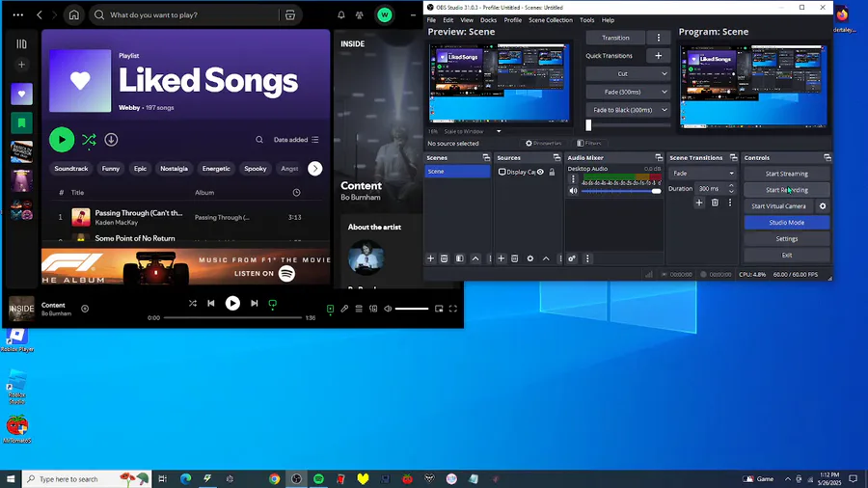Viewport: 868px width, 488px height.
Task: Add a new scene in the OBS Scenes dock
Action: coord(431,258)
